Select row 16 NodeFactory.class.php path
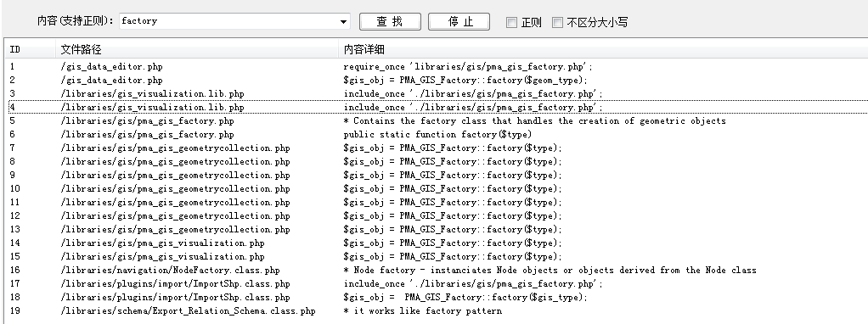868x324 pixels. [171, 271]
